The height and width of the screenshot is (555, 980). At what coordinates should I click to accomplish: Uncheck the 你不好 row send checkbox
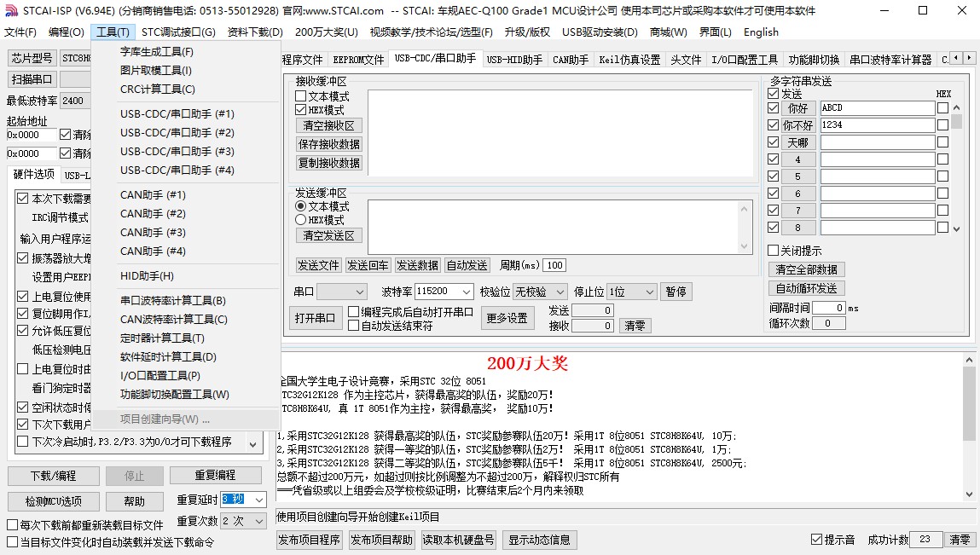[x=773, y=125]
